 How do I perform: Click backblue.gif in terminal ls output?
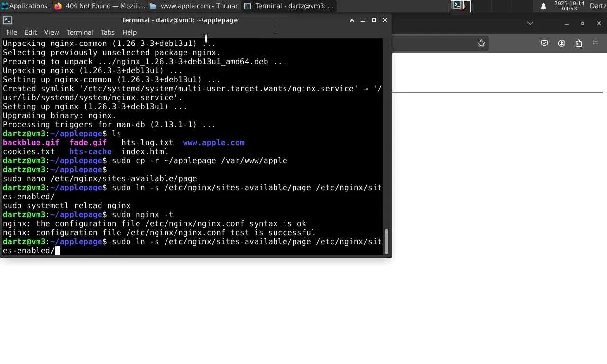click(x=31, y=143)
